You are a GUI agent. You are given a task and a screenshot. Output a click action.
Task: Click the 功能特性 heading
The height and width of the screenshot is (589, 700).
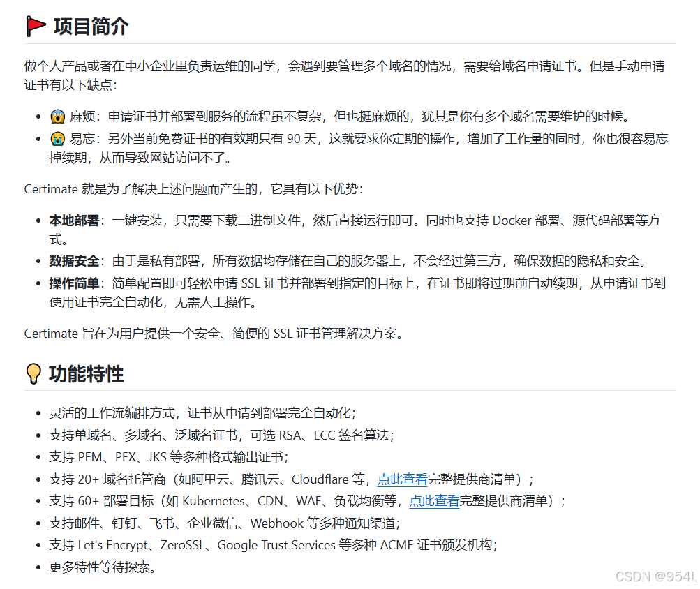pos(86,374)
